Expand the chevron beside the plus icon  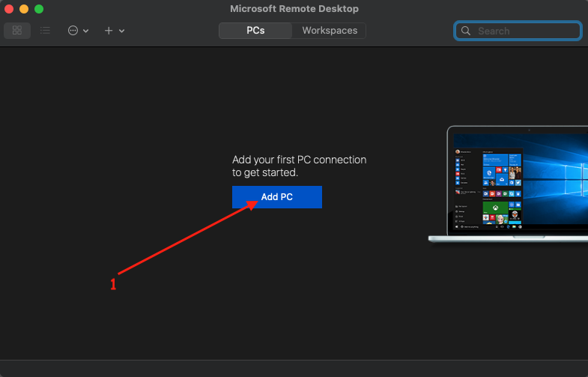coord(122,31)
